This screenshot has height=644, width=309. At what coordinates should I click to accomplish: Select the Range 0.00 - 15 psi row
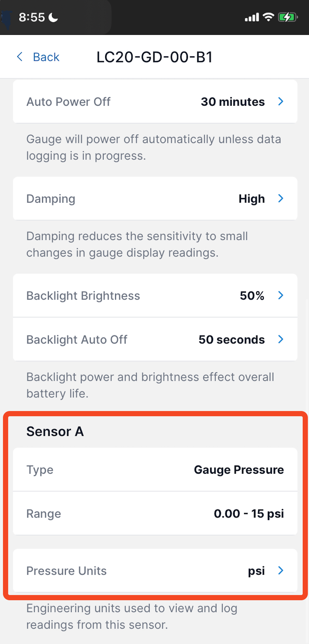point(155,513)
